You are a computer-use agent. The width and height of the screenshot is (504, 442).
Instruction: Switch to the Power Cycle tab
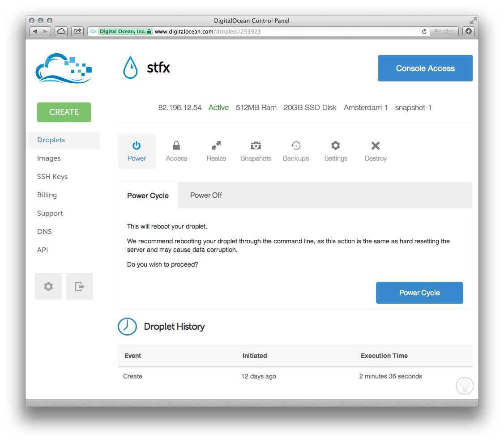coord(148,195)
